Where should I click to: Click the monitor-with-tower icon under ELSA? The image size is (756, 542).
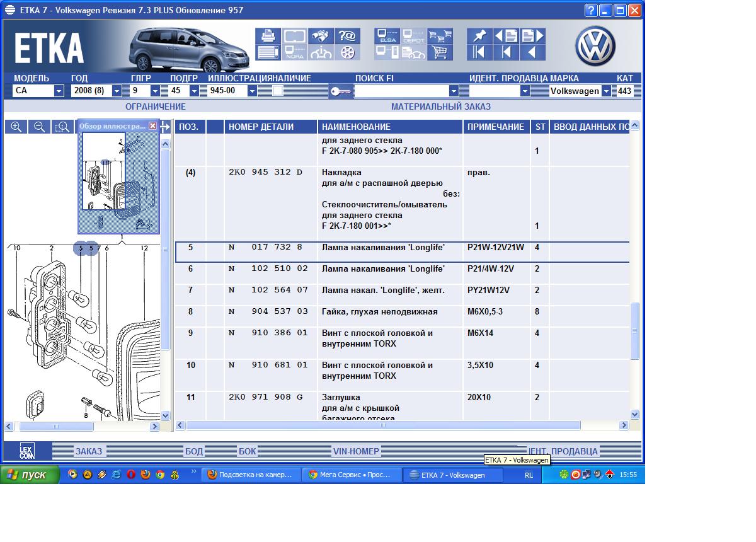coord(387,52)
